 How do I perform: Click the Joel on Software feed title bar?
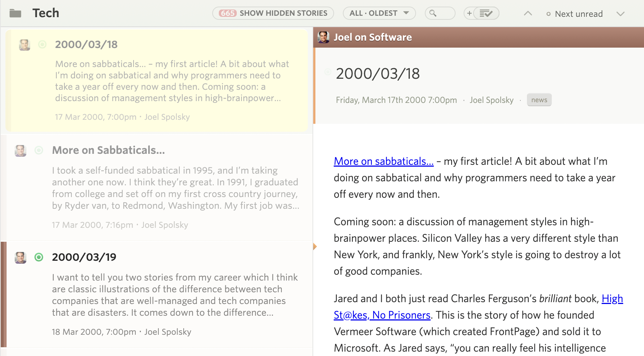coord(373,37)
